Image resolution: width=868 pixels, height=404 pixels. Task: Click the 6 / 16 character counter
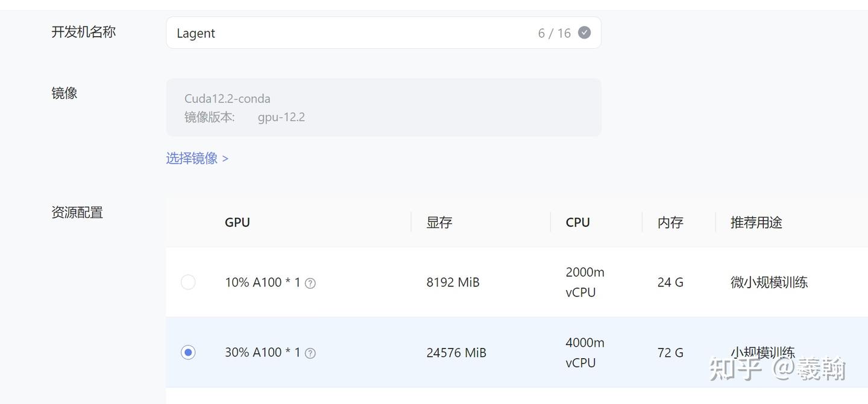pyautogui.click(x=555, y=33)
